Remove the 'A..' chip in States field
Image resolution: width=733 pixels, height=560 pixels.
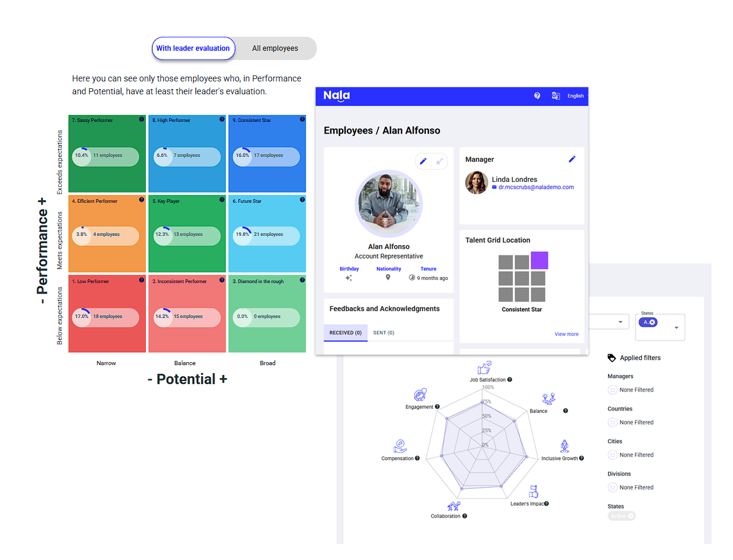click(x=652, y=322)
